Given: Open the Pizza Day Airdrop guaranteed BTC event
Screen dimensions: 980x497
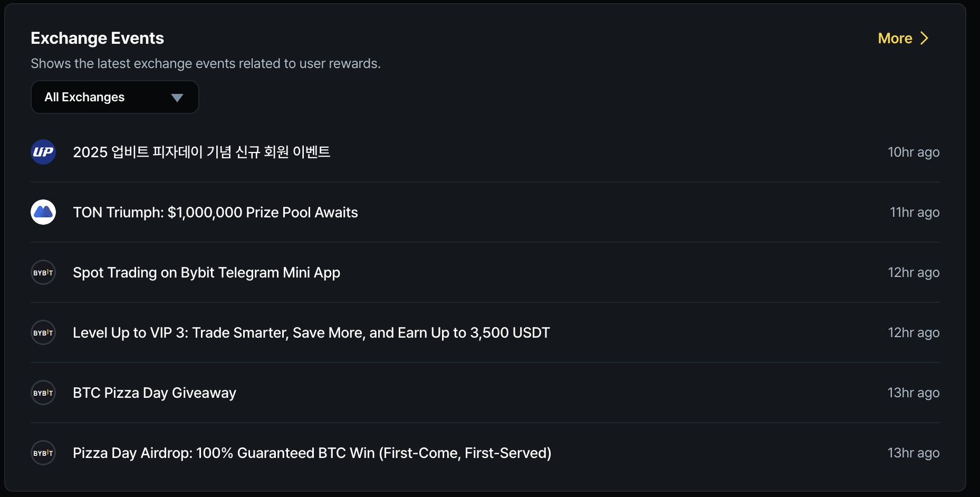Looking at the screenshot, I should pos(312,453).
